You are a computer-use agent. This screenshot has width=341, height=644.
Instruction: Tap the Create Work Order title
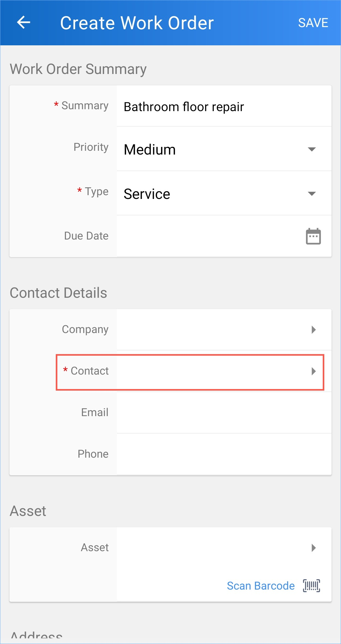pyautogui.click(x=137, y=23)
